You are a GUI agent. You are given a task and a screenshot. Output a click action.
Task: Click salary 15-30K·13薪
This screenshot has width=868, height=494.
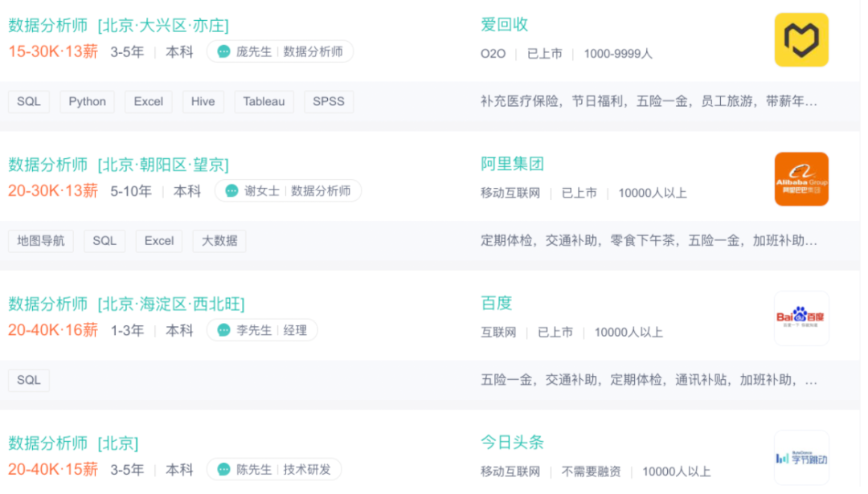(x=53, y=52)
